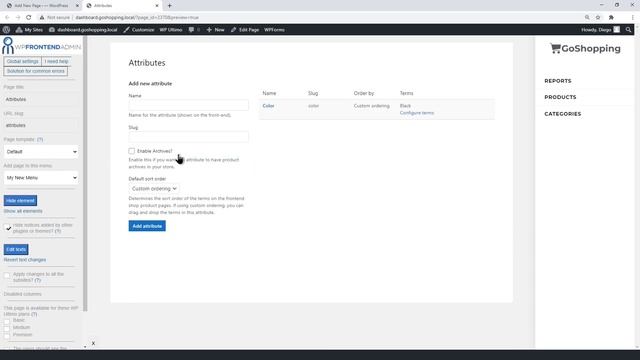Switch to Add New Page WordPress tab
The image size is (640, 360).
[41, 6]
